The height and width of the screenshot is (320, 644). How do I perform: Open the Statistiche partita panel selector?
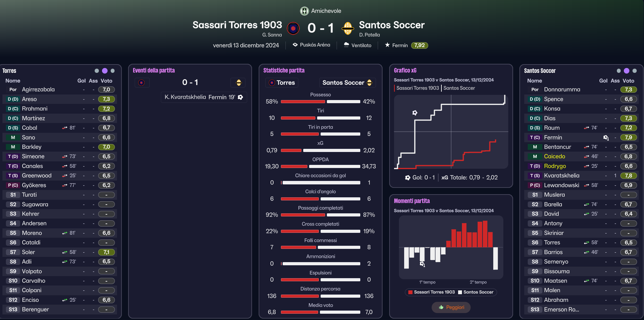(284, 70)
